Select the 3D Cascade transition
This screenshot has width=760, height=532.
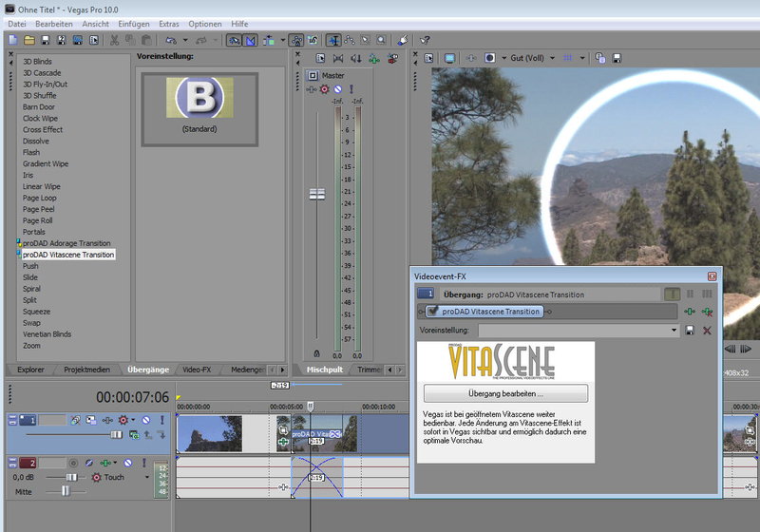click(42, 73)
